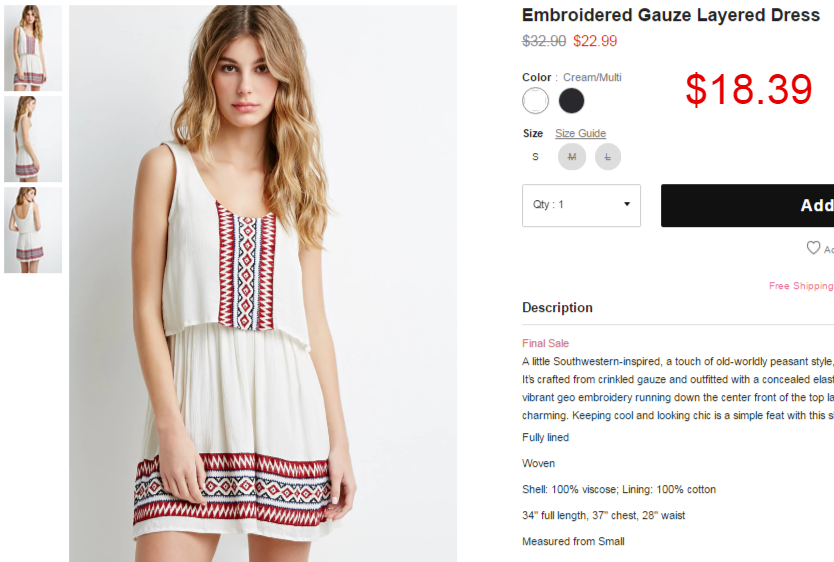Click the wishlist heart icon
This screenshot has width=834, height=562.
813,248
